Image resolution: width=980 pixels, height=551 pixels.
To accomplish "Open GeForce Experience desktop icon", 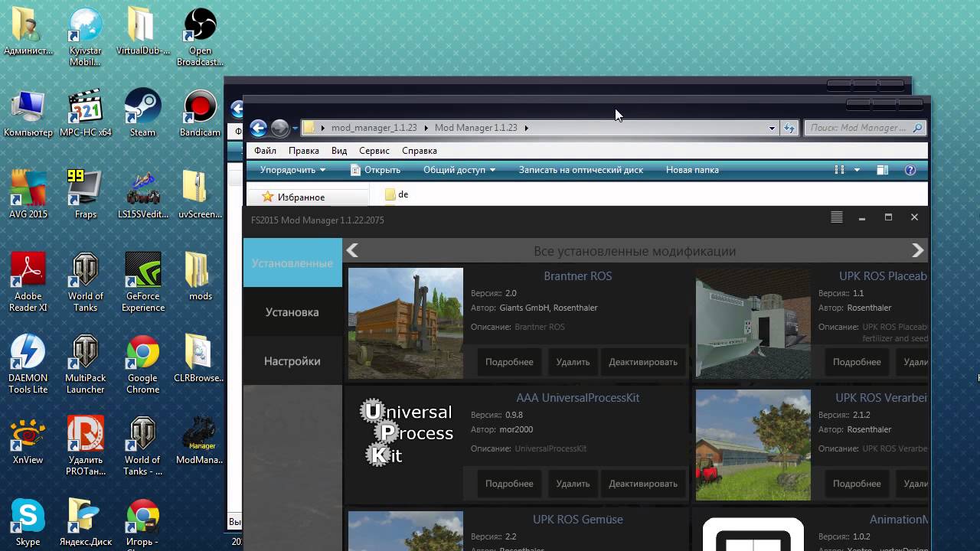I will click(143, 282).
